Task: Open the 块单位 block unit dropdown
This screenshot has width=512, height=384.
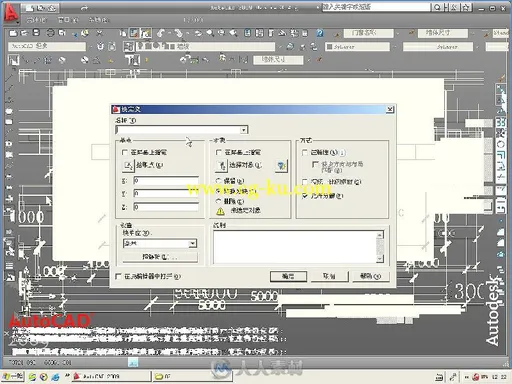Action: [x=192, y=244]
